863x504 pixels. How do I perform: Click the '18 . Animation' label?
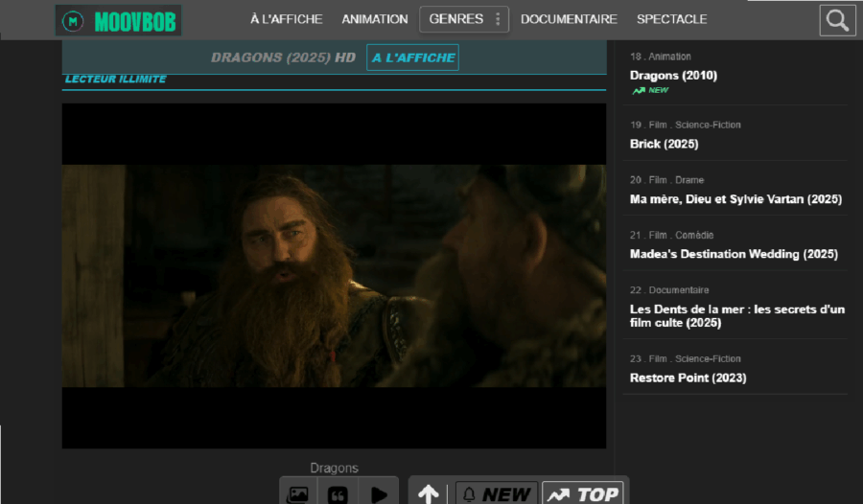(661, 57)
